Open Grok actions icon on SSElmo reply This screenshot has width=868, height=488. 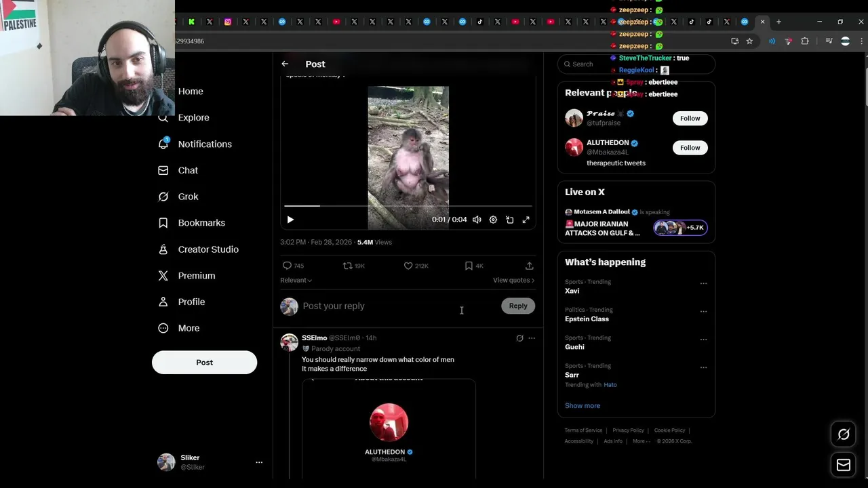click(519, 338)
